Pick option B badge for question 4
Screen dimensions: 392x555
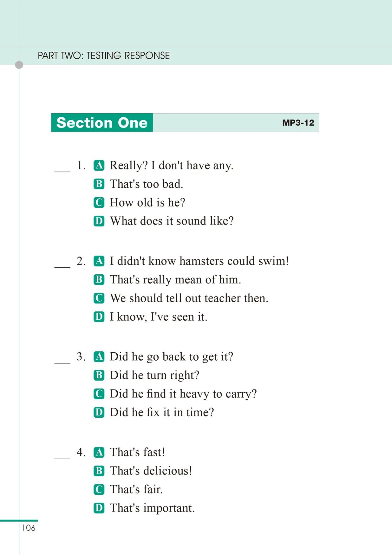click(x=99, y=471)
